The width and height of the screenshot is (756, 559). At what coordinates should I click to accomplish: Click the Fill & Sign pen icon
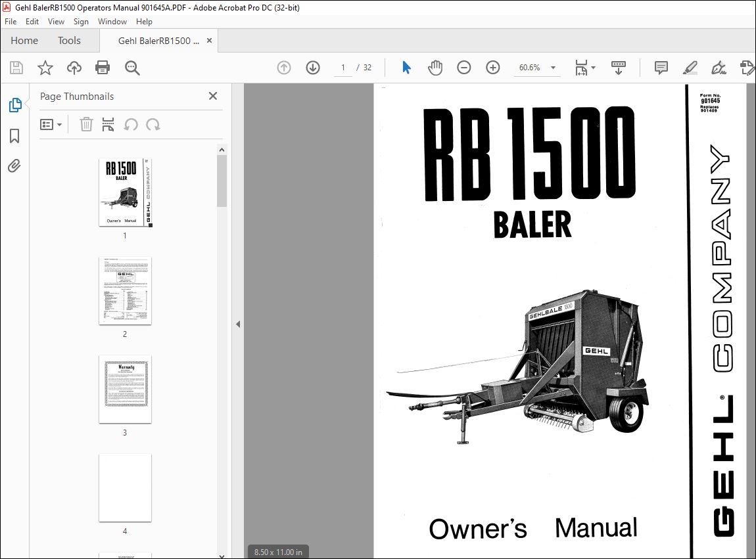pyautogui.click(x=719, y=67)
